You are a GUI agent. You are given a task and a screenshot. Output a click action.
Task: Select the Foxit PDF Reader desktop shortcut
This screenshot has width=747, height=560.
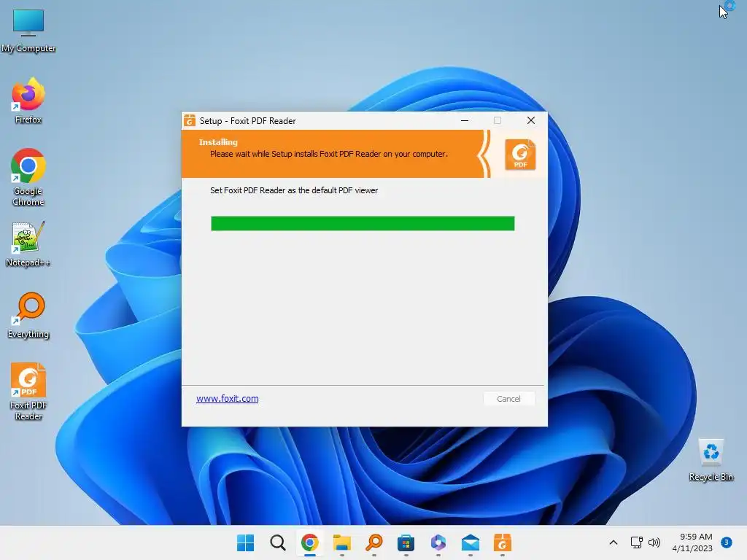28,392
